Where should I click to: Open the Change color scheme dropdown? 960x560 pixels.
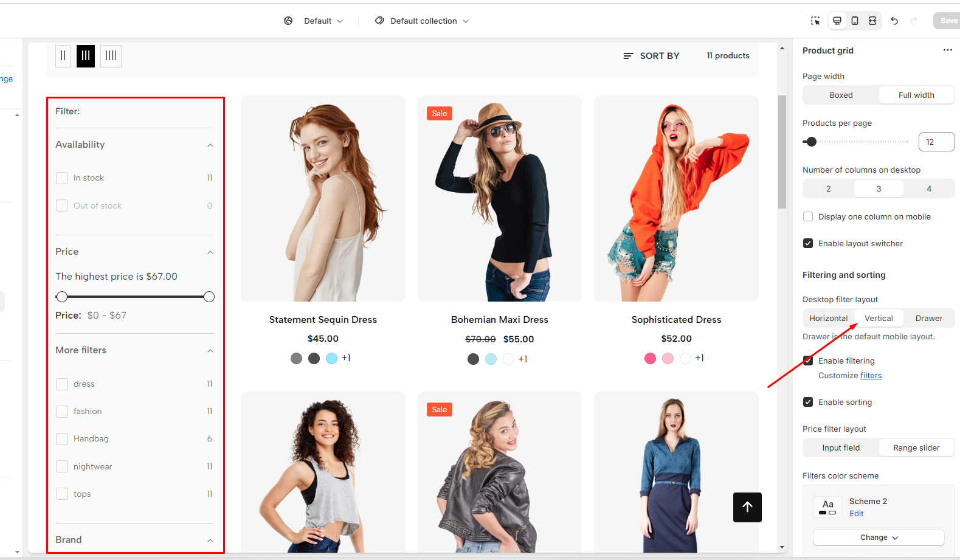click(879, 538)
